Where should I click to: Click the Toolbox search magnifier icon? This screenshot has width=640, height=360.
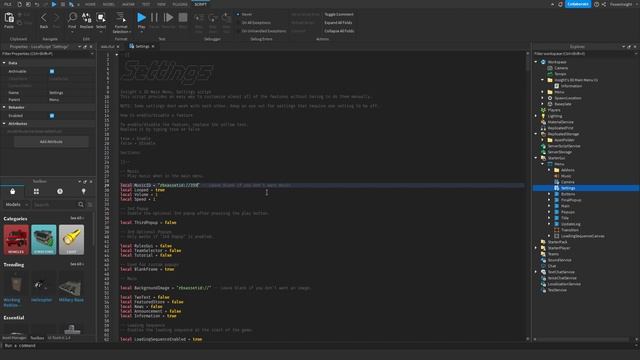[81, 204]
